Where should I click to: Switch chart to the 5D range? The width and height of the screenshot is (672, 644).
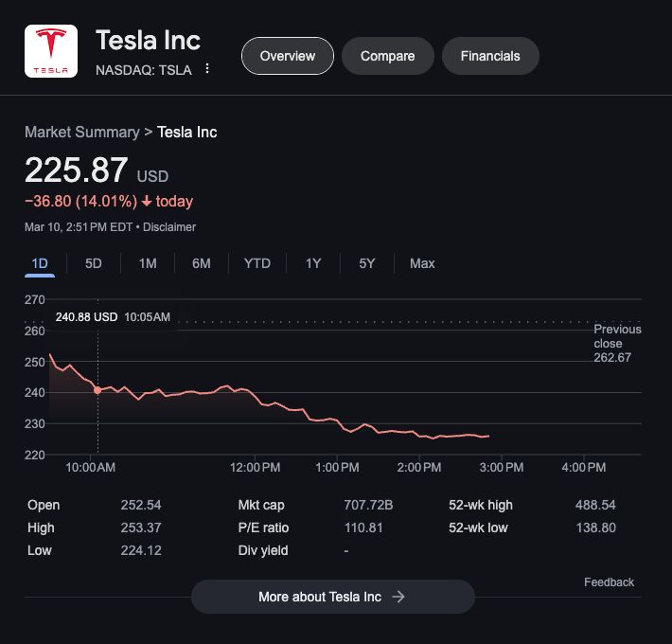point(94,263)
